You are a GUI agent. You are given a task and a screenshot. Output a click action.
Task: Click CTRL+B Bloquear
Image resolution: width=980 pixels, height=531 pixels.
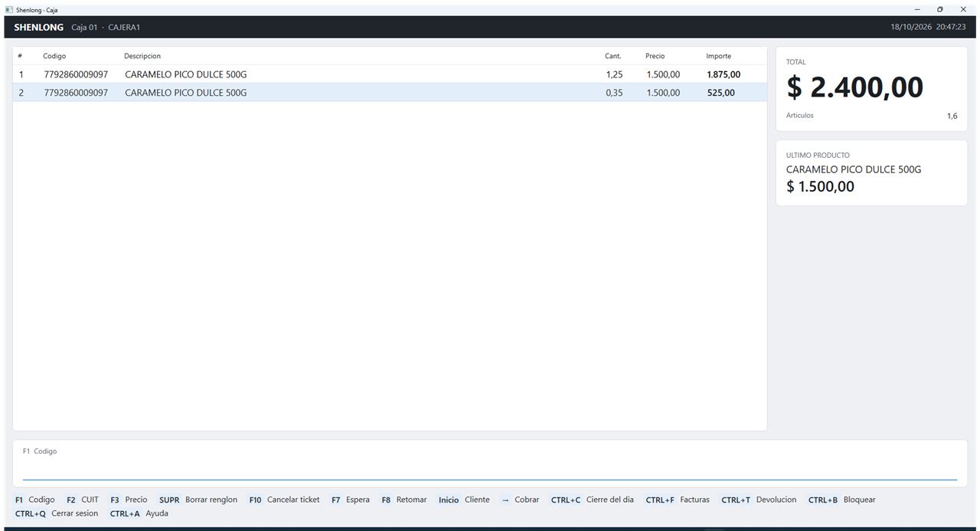coord(841,500)
